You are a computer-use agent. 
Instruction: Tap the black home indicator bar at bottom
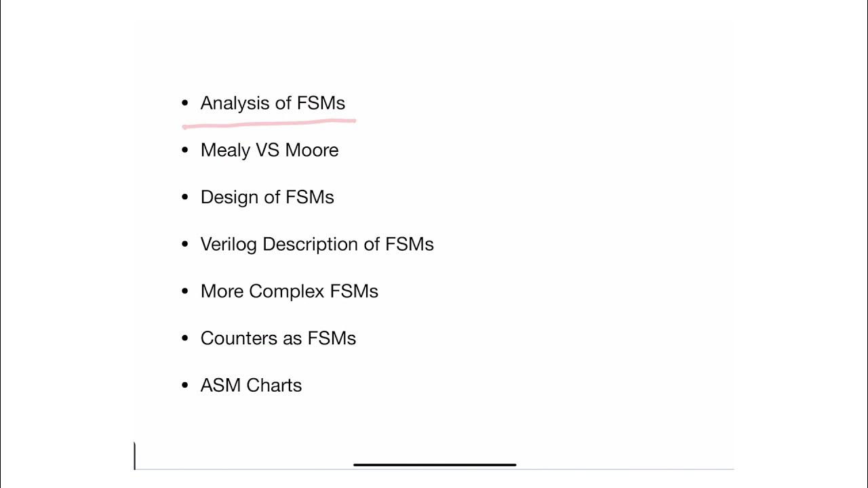pos(435,465)
